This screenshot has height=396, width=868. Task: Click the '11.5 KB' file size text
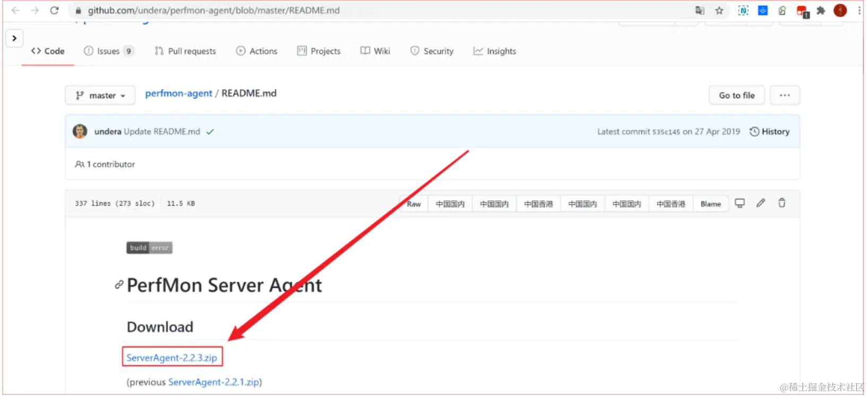pyautogui.click(x=181, y=204)
